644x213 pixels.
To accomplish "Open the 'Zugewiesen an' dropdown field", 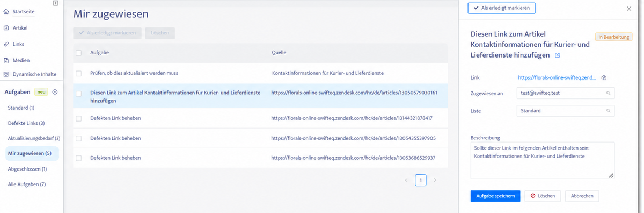I will point(566,93).
